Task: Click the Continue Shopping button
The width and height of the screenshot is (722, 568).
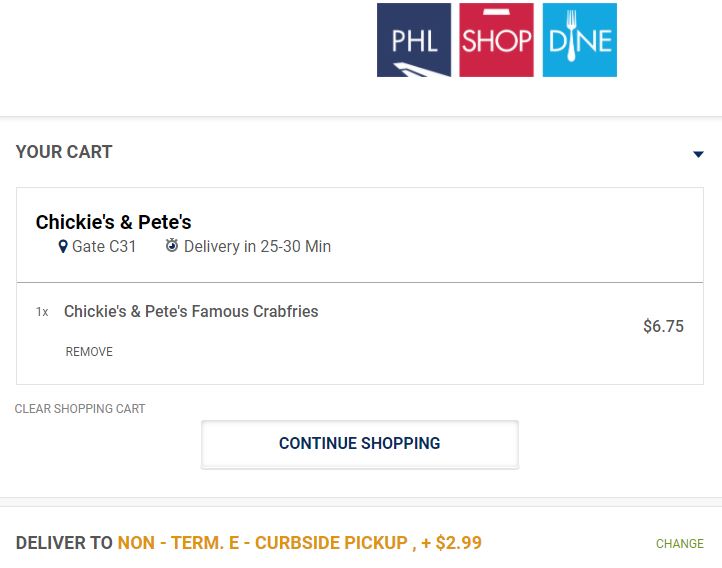Action: tap(360, 444)
